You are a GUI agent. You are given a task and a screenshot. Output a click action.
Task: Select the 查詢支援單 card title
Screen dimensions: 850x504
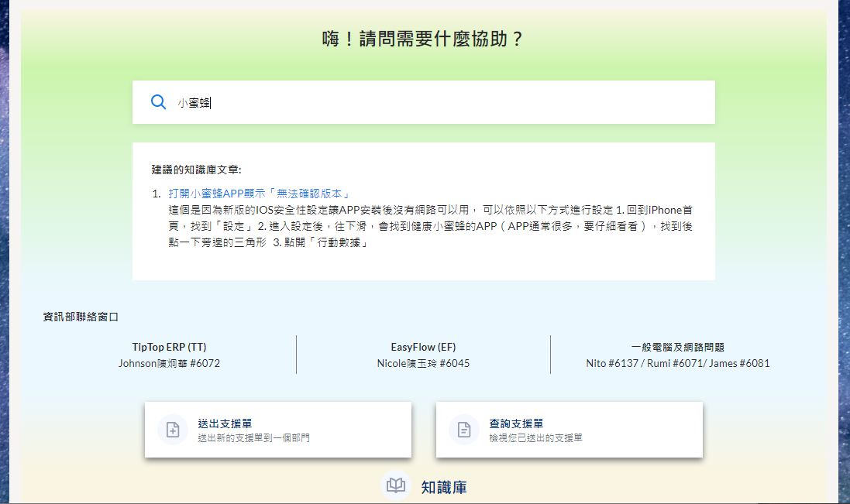[516, 423]
